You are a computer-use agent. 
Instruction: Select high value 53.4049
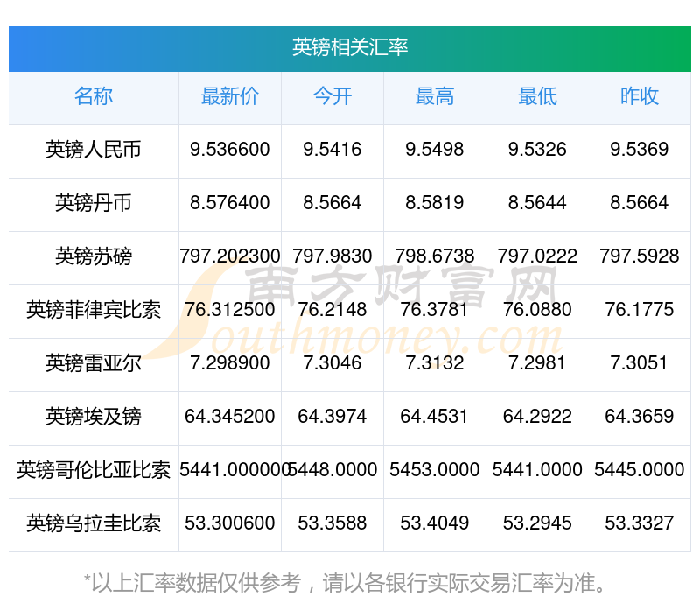(x=434, y=523)
